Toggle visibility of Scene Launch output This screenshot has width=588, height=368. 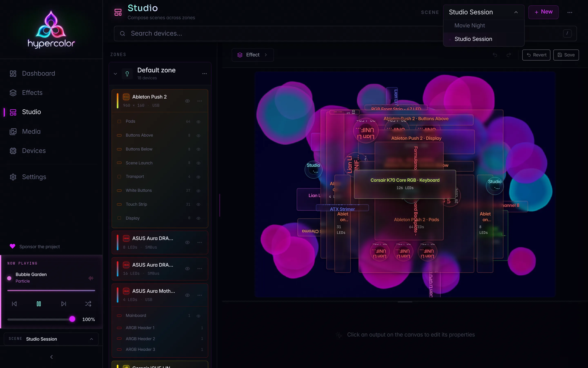(198, 163)
